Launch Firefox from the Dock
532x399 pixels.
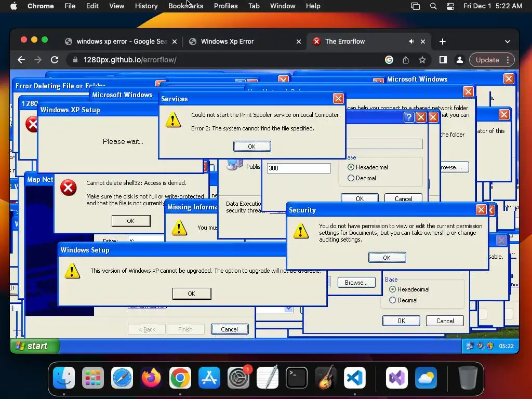pyautogui.click(x=151, y=377)
